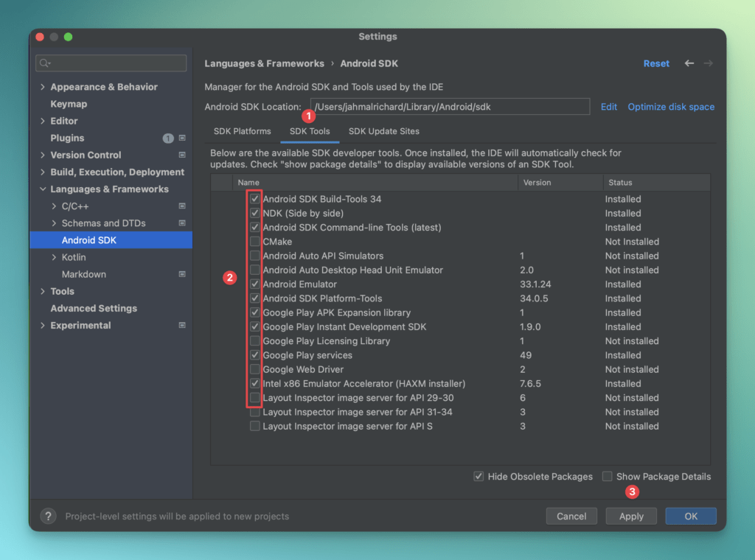Screen dimensions: 755x560
Task: Toggle Hide Obsolete Packages checkbox
Action: click(x=478, y=476)
